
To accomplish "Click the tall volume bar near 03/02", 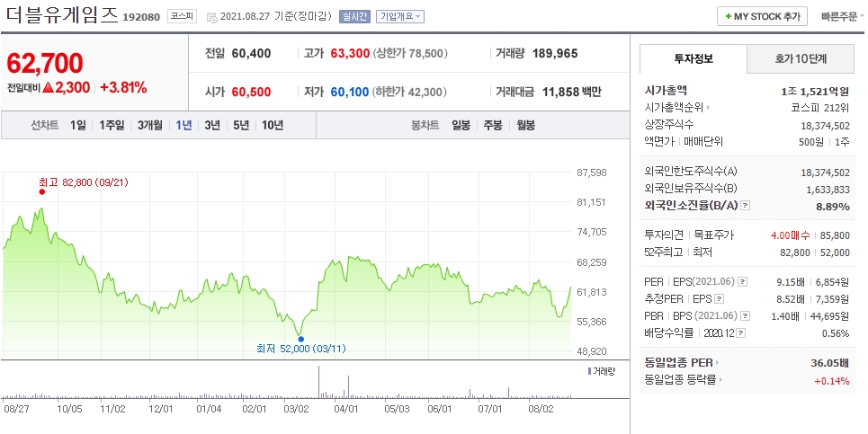I will click(318, 382).
